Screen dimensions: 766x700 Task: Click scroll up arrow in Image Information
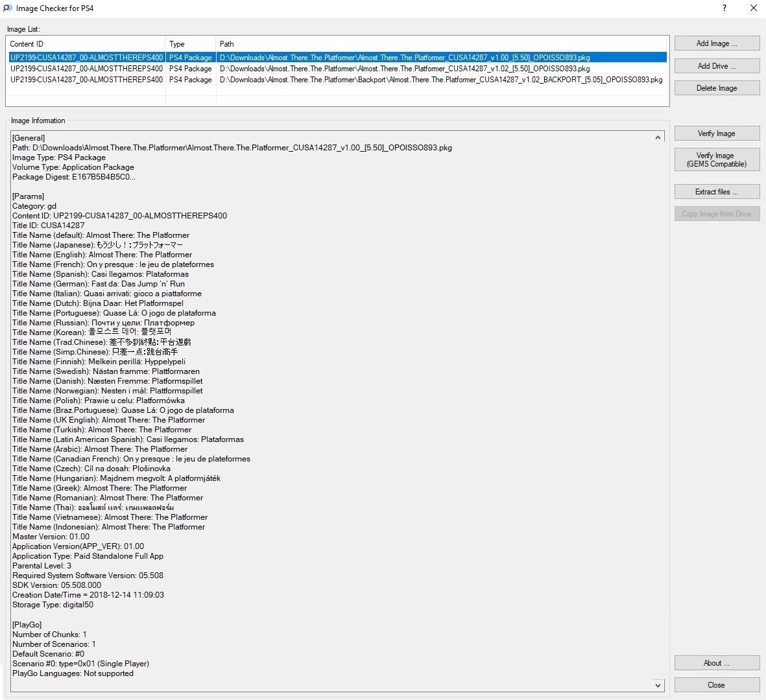(x=658, y=137)
